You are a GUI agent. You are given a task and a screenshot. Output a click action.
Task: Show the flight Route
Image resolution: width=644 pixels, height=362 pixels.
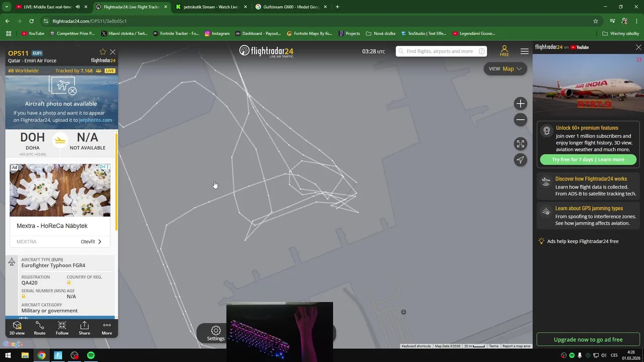(40, 328)
